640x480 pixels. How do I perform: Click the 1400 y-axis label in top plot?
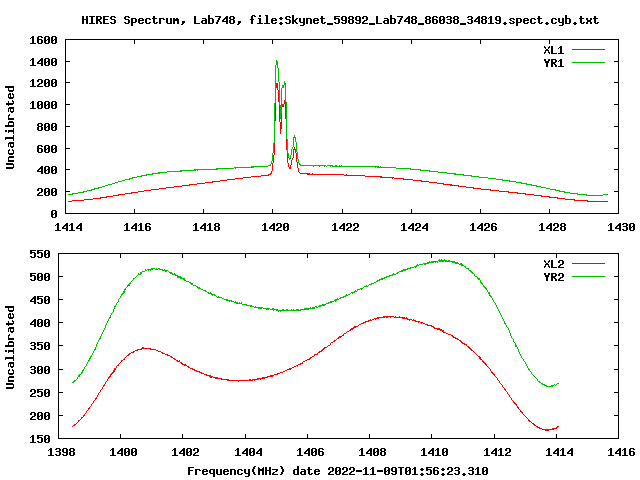(43, 62)
